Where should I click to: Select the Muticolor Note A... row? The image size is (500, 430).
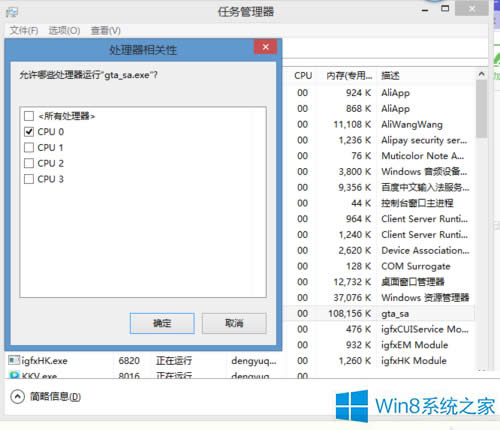(x=379, y=156)
